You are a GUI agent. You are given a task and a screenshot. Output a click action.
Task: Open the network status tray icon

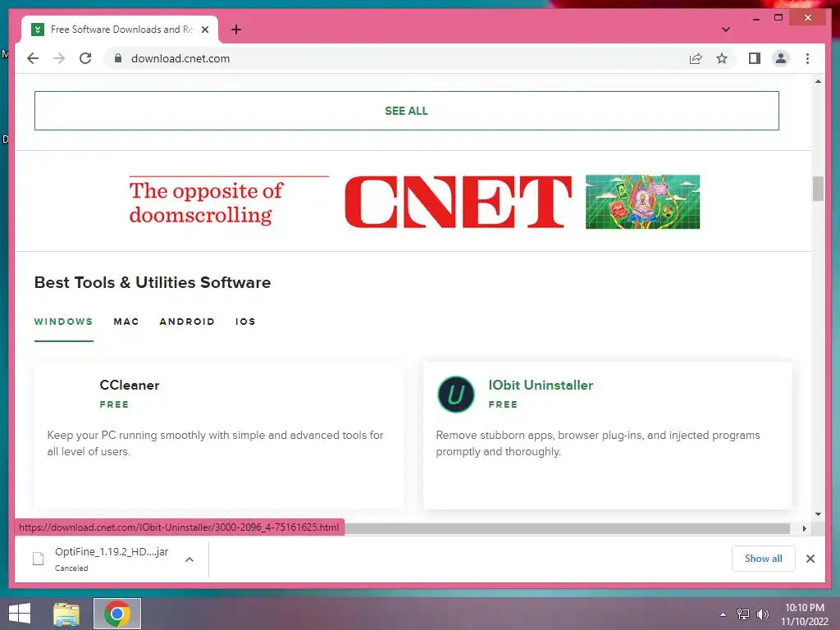tap(743, 614)
